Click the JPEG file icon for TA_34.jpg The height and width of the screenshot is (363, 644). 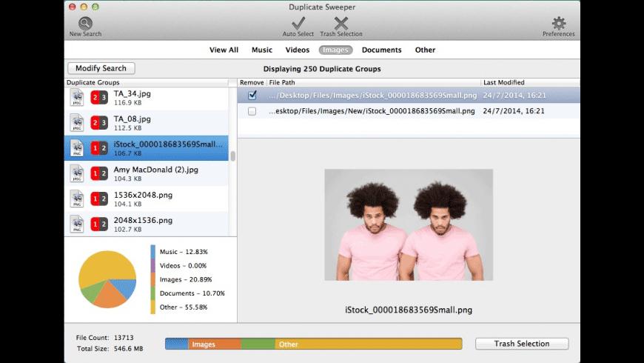77,98
